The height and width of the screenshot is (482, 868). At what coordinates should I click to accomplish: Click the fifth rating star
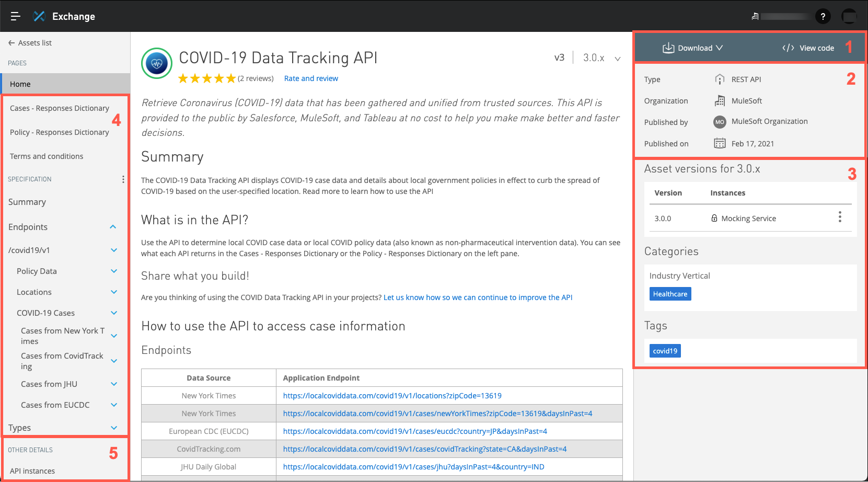(230, 78)
